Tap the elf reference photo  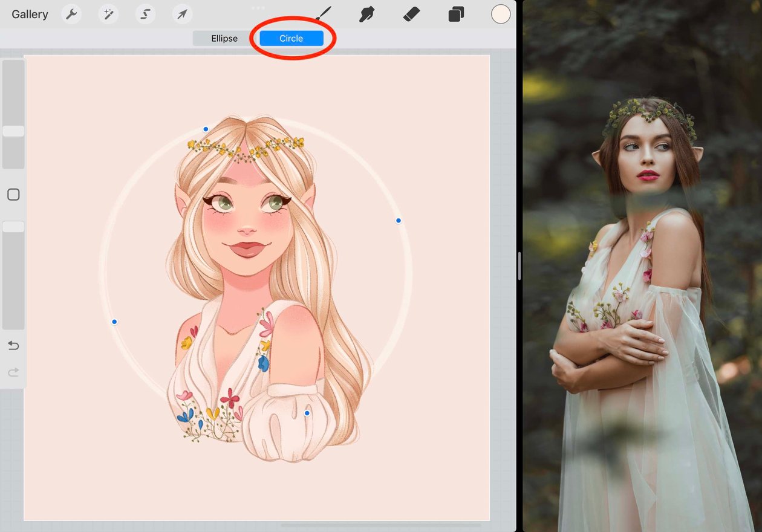point(642,266)
